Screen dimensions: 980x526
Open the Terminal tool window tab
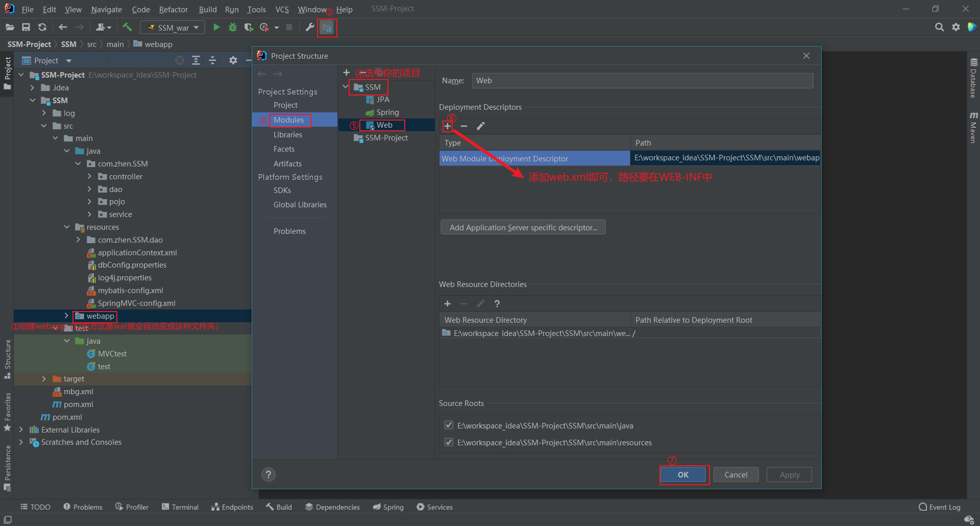point(180,507)
